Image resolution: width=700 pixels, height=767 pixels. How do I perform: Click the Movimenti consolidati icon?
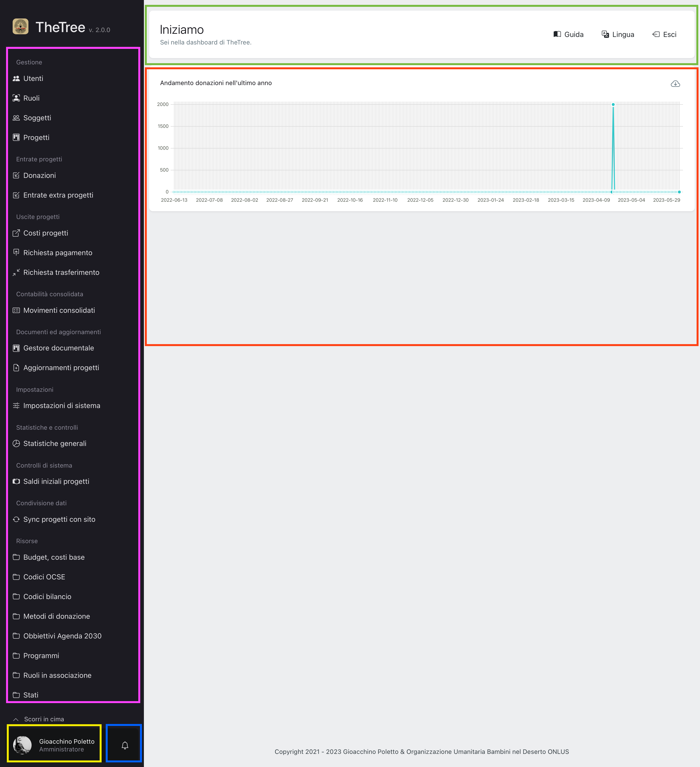tap(16, 310)
